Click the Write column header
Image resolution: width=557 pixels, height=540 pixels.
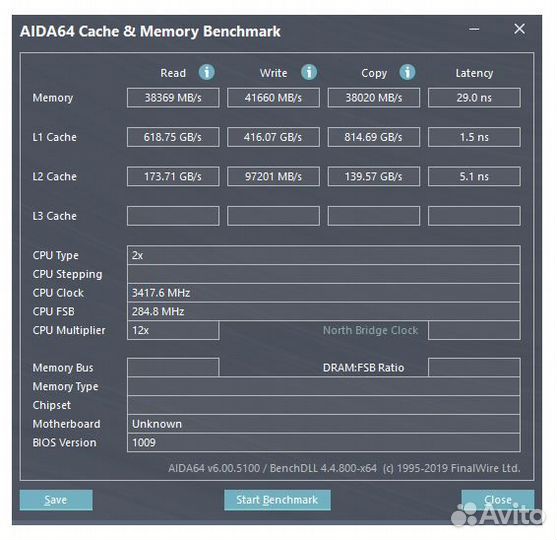point(273,73)
